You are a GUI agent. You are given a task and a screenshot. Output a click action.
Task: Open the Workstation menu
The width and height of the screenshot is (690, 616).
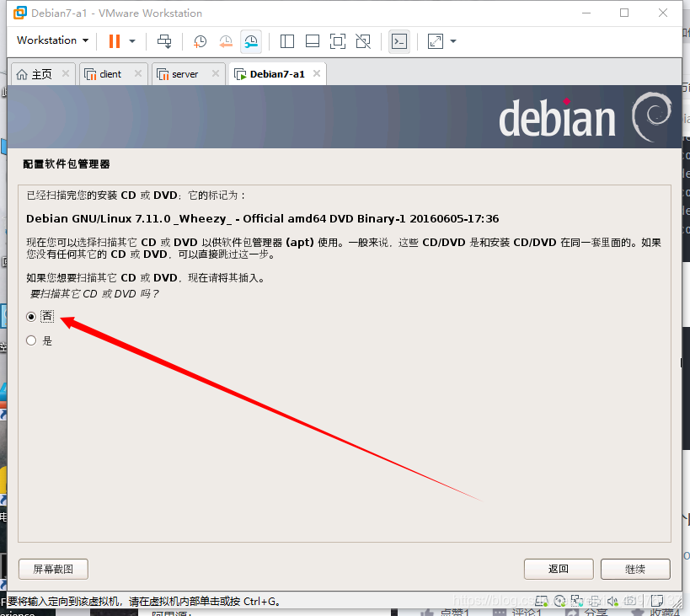pyautogui.click(x=52, y=40)
